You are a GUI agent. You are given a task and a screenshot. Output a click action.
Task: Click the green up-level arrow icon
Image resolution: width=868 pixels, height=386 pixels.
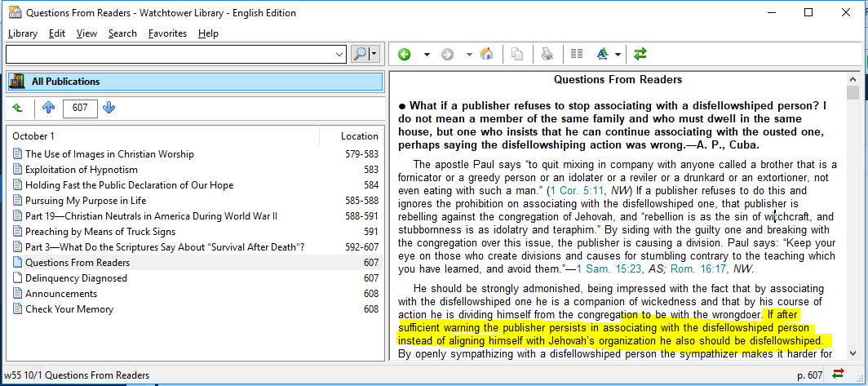click(18, 108)
